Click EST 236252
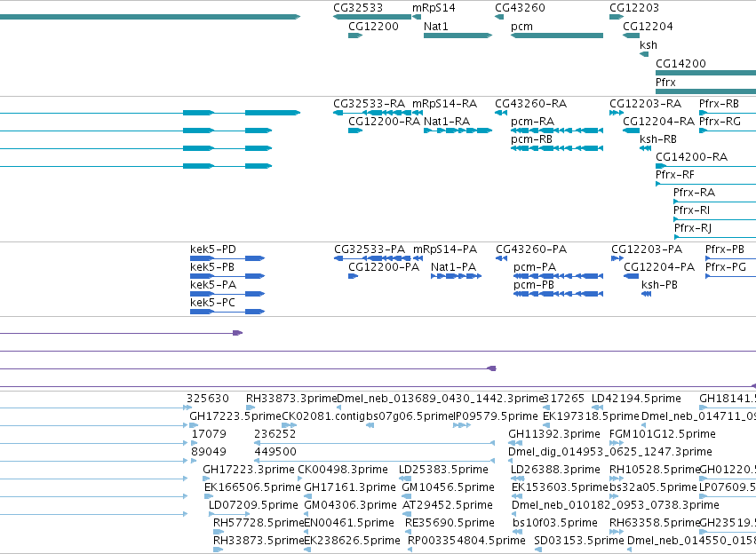 tap(275, 434)
